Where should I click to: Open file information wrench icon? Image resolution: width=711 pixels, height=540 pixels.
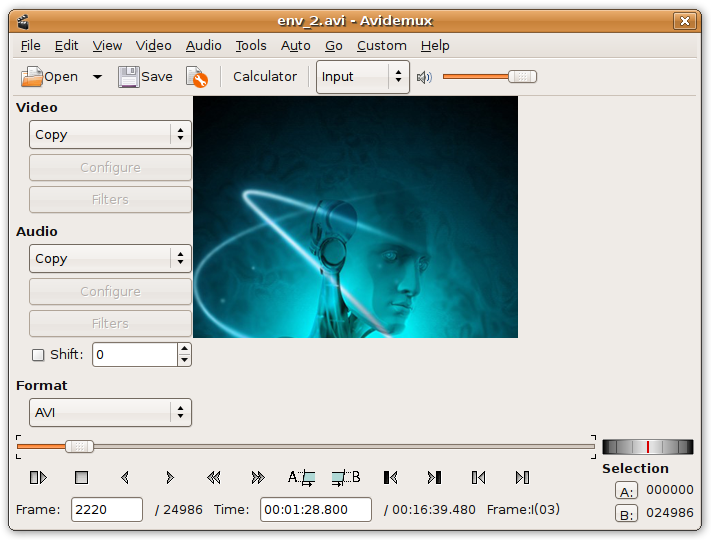point(197,77)
